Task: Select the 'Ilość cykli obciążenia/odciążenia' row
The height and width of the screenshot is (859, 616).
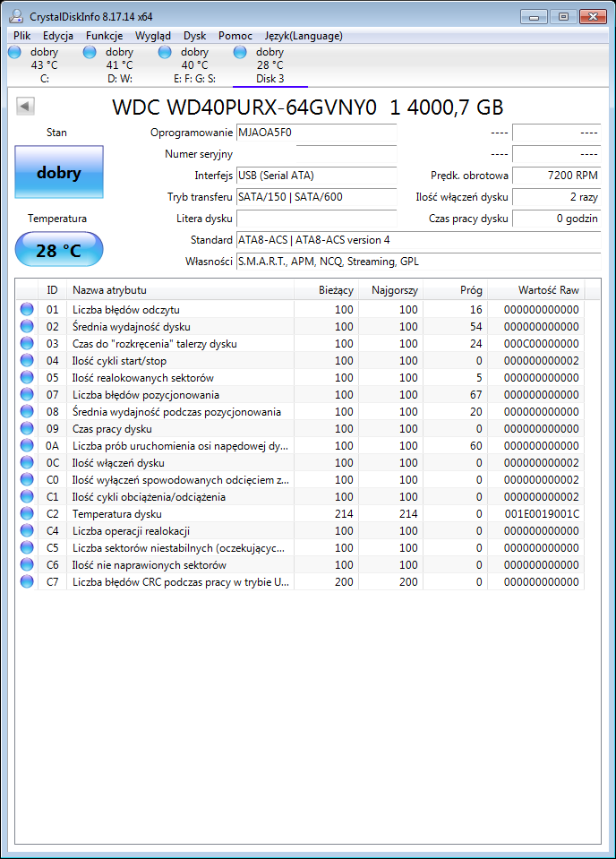Action: [300, 496]
